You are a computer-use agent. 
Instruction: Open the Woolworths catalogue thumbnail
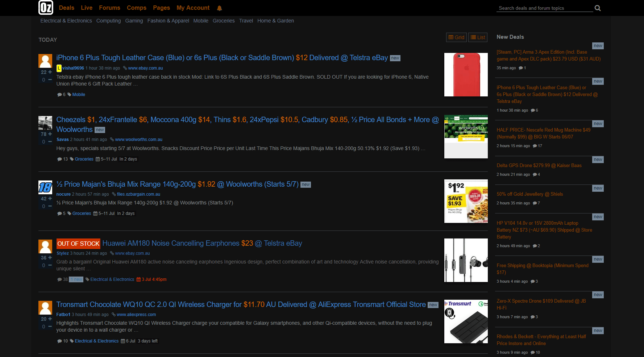coord(466,137)
